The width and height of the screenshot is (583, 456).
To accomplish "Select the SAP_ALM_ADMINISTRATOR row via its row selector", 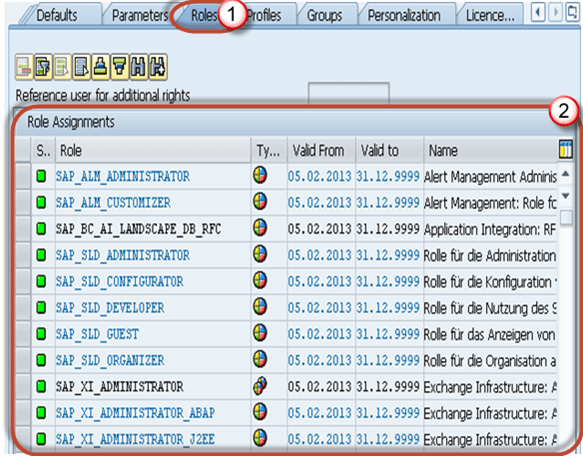I will click(23, 176).
